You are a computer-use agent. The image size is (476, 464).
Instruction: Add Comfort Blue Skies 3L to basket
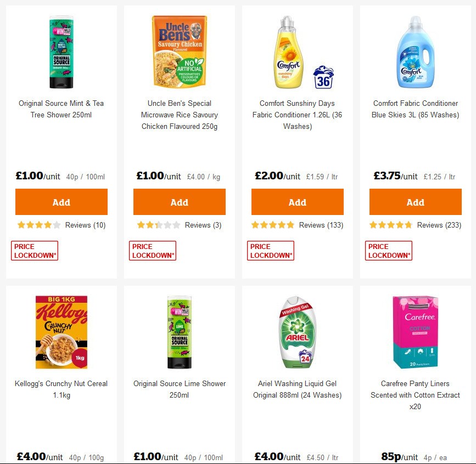pyautogui.click(x=415, y=202)
